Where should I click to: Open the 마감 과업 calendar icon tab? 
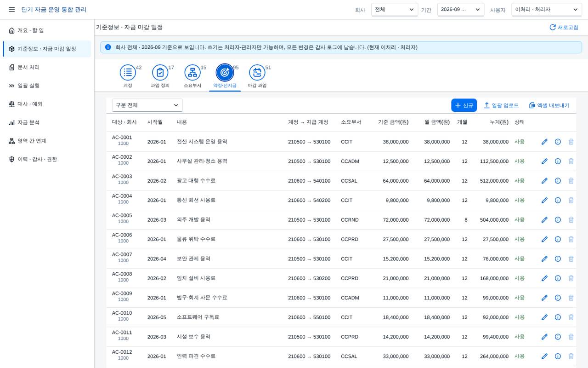click(x=257, y=73)
